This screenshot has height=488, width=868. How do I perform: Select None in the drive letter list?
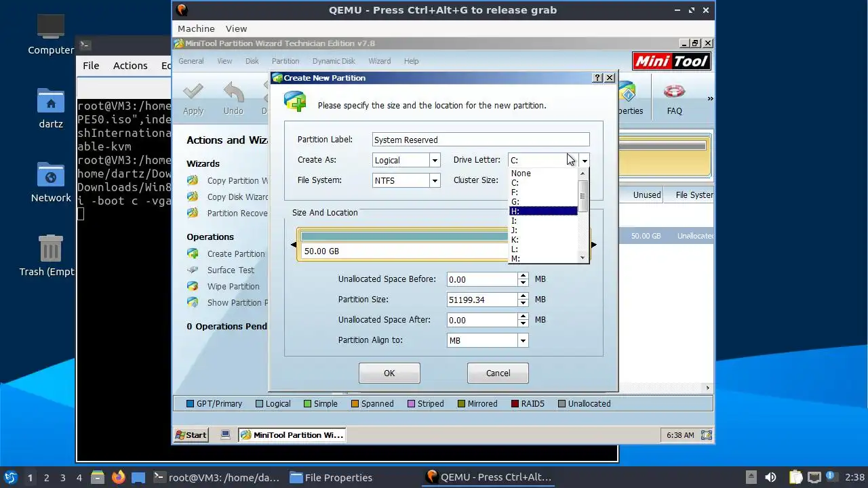543,173
